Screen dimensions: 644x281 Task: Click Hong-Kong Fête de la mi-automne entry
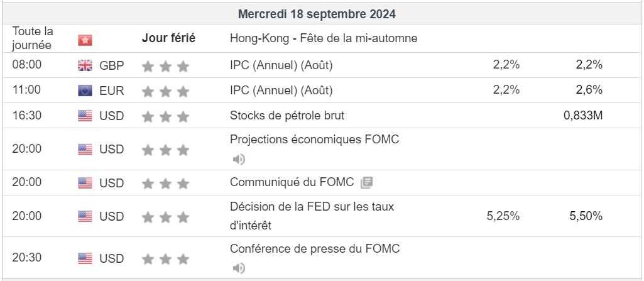(323, 38)
